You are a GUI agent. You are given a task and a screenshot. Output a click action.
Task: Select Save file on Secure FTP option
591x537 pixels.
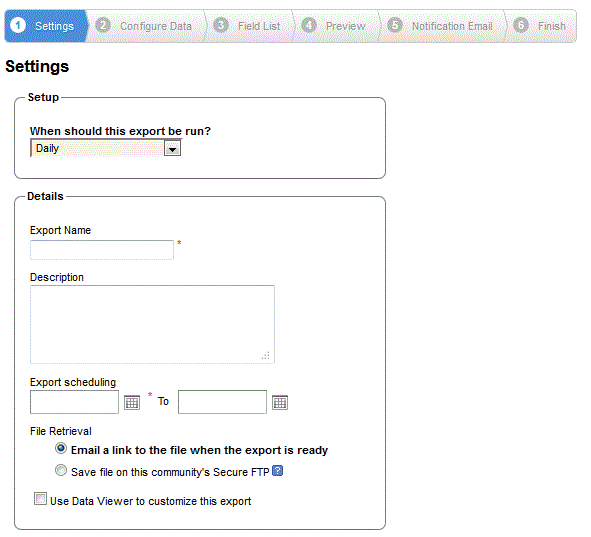point(61,470)
